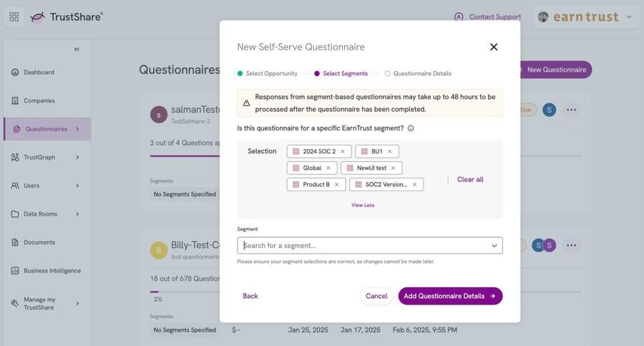Click the Clear all link

click(x=470, y=179)
